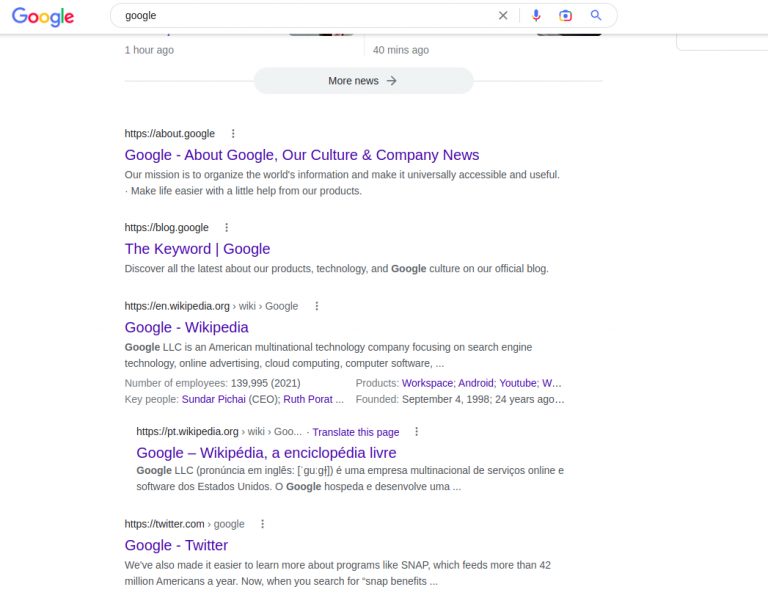Click the Google logo
The image size is (768, 609).
coord(43,17)
